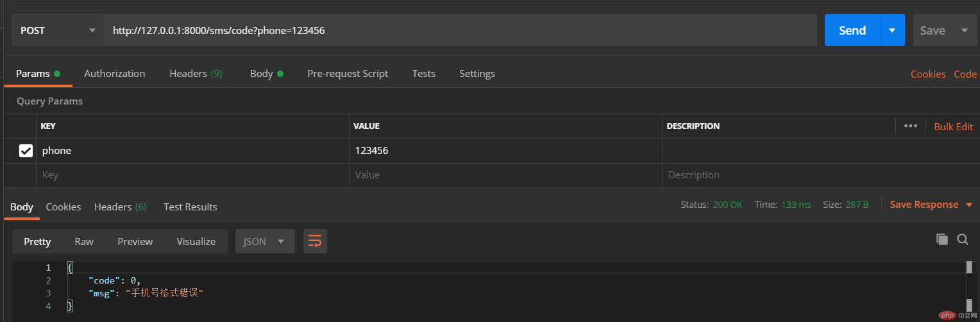Click the wrap lines icon in response toolbar
980x322 pixels.
(x=315, y=241)
